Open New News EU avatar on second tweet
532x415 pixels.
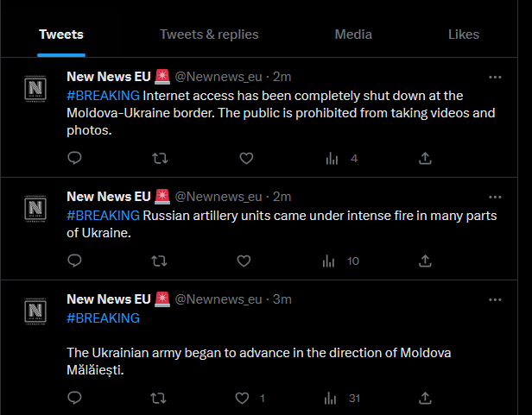coord(35,208)
